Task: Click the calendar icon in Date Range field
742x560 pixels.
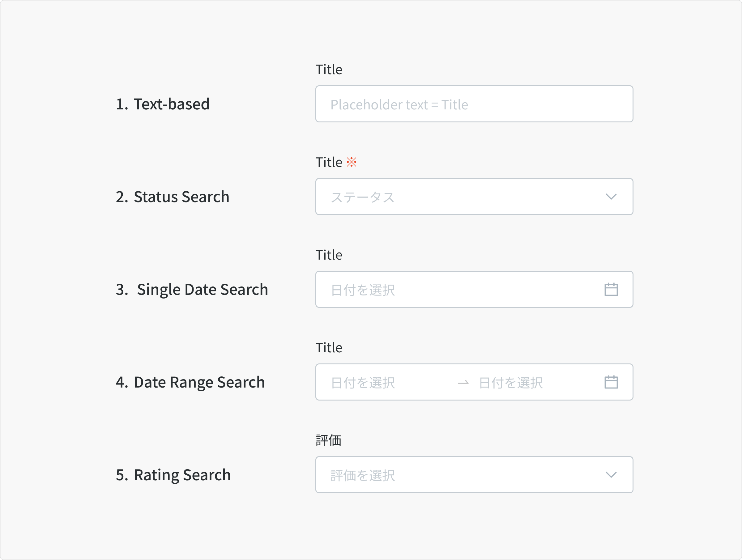Action: point(611,382)
